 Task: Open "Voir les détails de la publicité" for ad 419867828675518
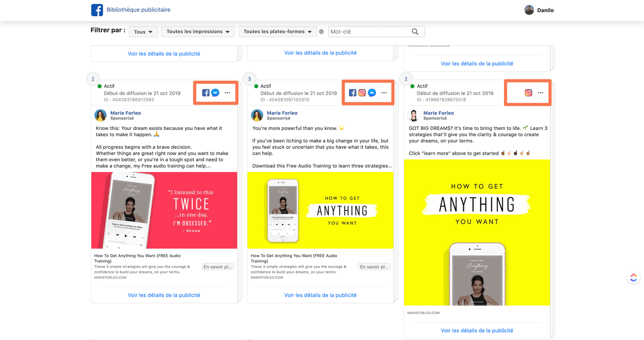coord(477,331)
